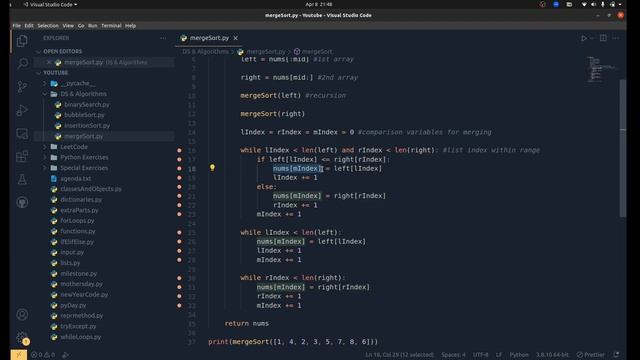Open the GitHub view in activity bar
The image size is (640, 360).
pyautogui.click(x=22, y=202)
